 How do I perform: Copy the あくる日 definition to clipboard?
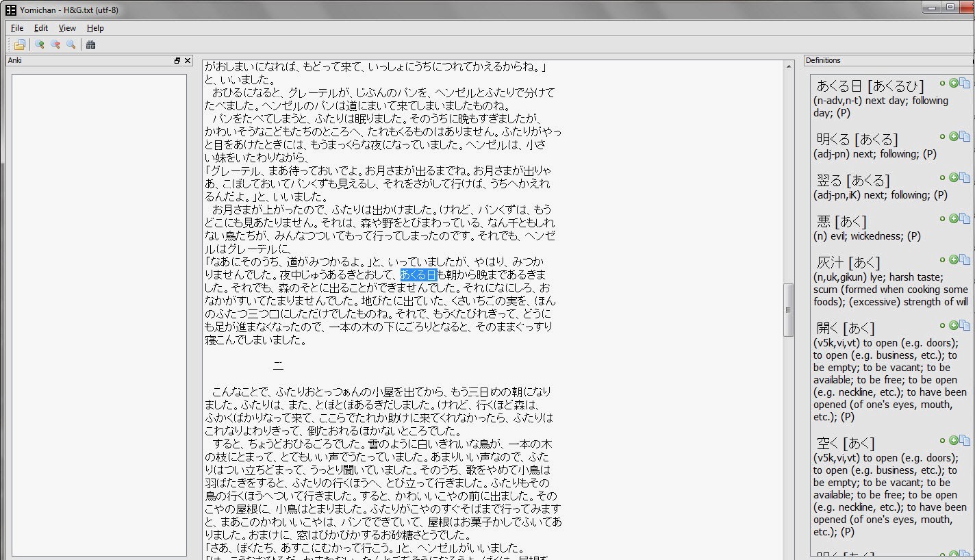(965, 84)
